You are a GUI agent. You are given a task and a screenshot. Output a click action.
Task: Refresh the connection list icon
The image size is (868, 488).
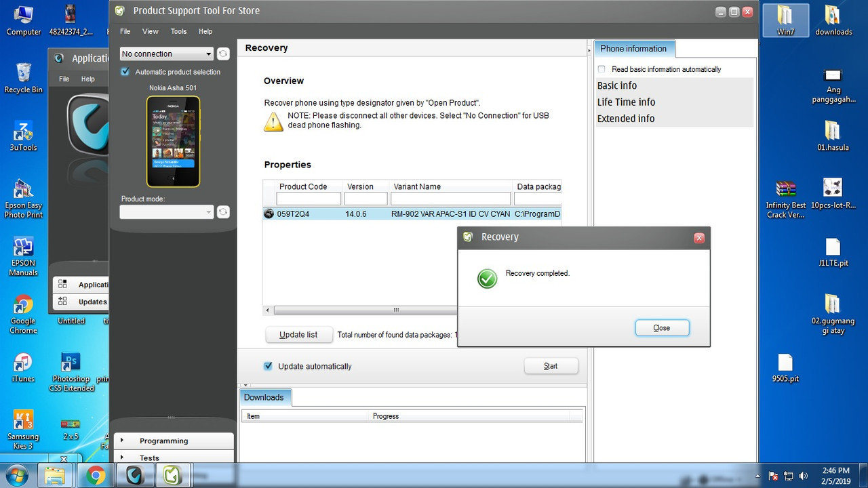pos(223,54)
